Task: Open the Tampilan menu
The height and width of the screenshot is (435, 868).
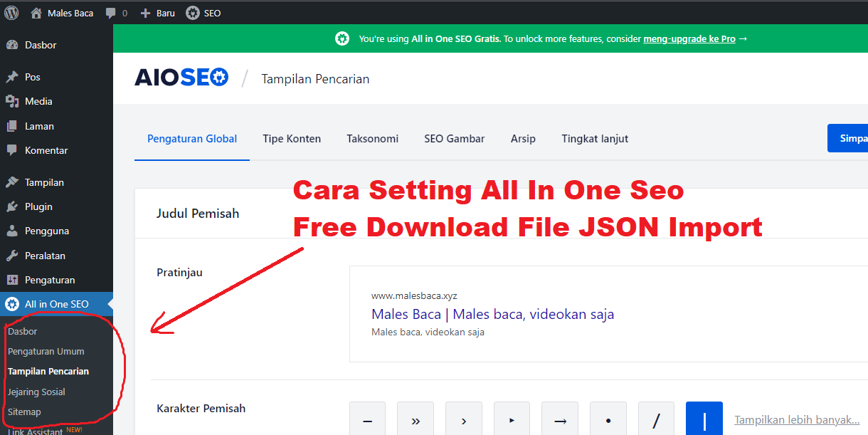Action: click(x=56, y=182)
